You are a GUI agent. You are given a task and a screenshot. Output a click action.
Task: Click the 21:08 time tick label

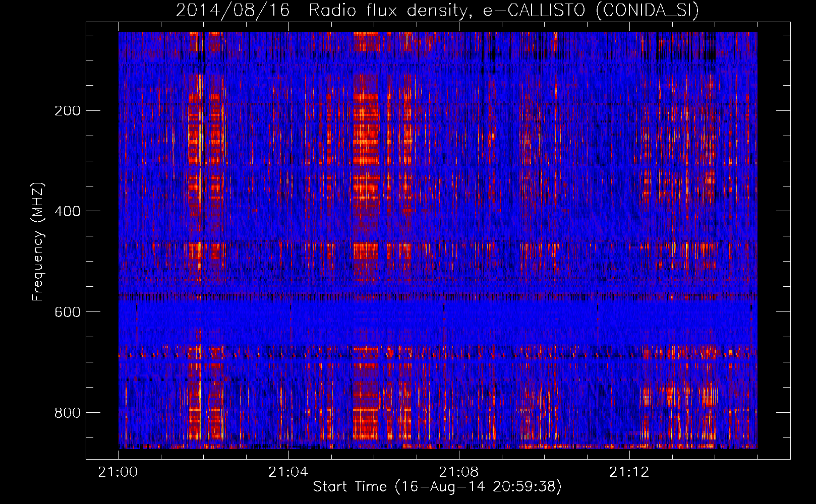coord(458,472)
